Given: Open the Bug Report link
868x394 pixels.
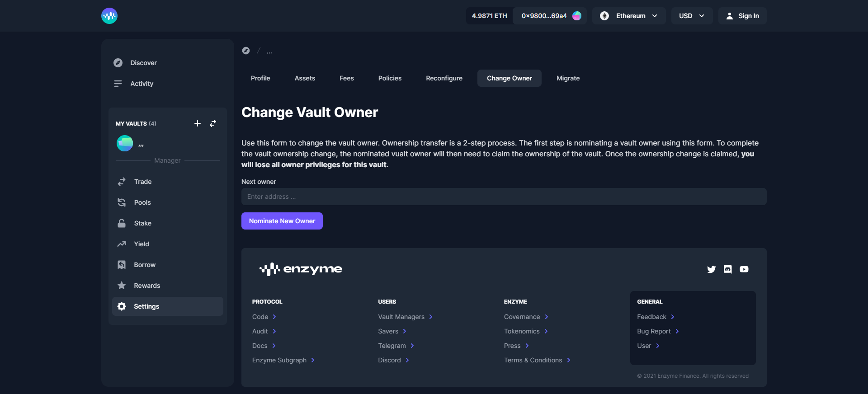Looking at the screenshot, I should point(658,331).
